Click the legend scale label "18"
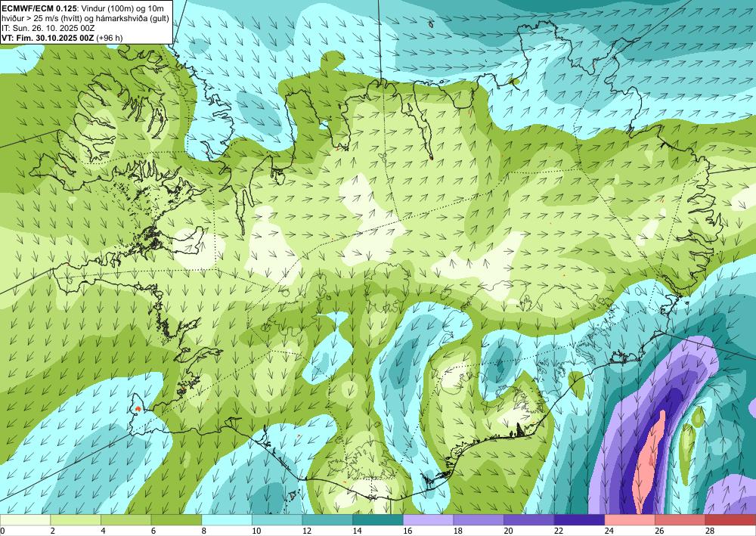This screenshot has width=756, height=536. coord(457,531)
